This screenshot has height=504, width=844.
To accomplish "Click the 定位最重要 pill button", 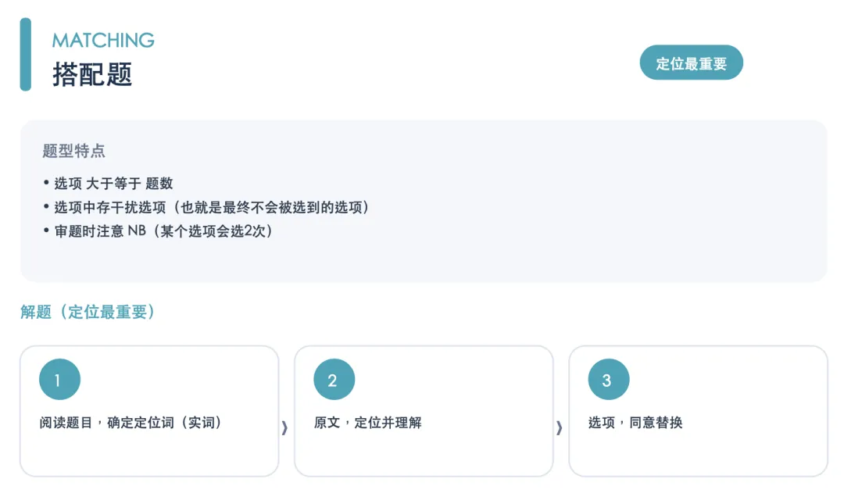I will [x=691, y=63].
